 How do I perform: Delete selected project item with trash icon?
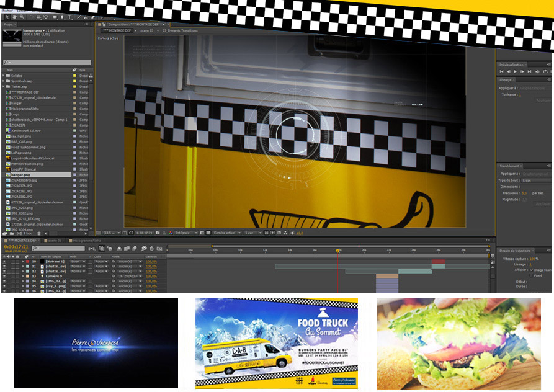click(39, 233)
